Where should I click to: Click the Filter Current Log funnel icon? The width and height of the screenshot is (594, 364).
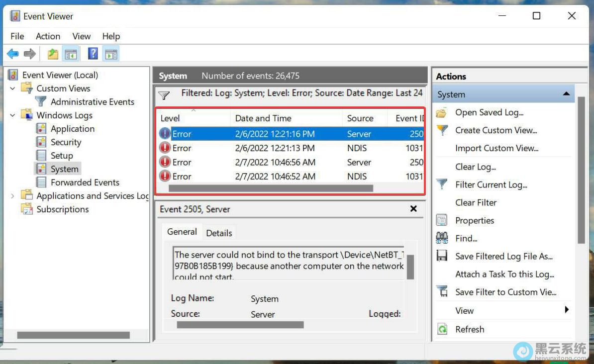(x=442, y=184)
